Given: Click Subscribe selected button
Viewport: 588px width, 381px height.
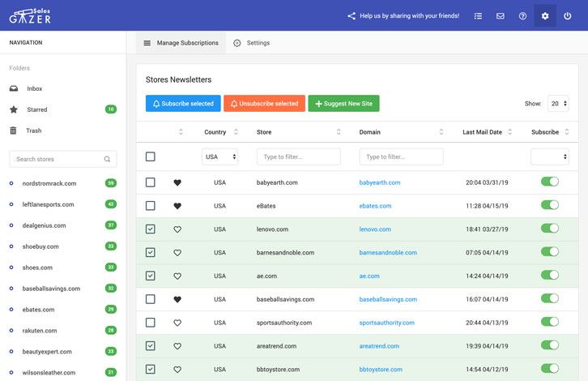Looking at the screenshot, I should (183, 103).
